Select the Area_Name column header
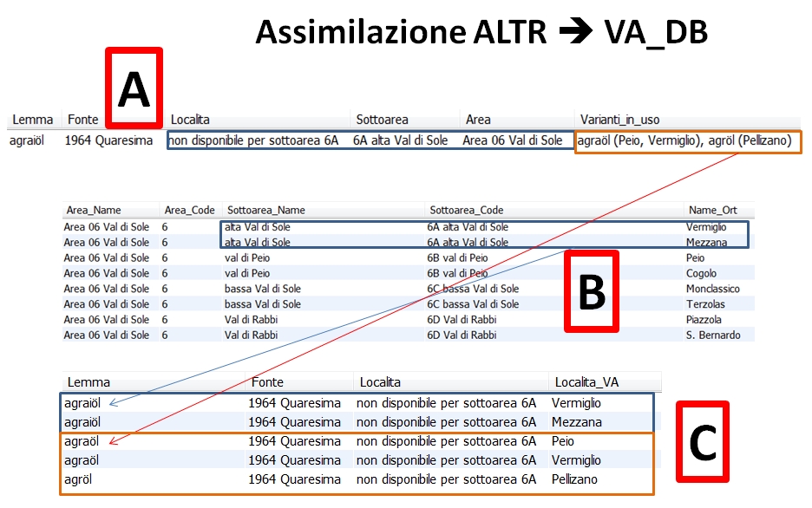The height and width of the screenshot is (508, 812). 93,210
